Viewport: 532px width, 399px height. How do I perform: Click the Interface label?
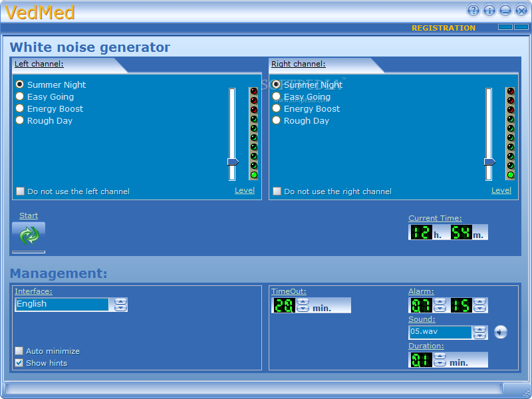click(x=34, y=291)
